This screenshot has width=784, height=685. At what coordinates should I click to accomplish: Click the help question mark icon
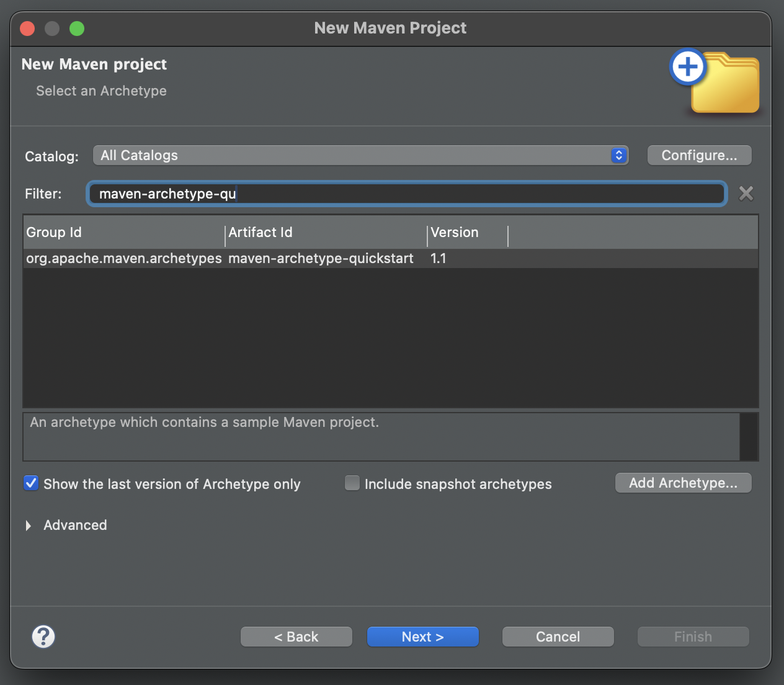point(43,637)
